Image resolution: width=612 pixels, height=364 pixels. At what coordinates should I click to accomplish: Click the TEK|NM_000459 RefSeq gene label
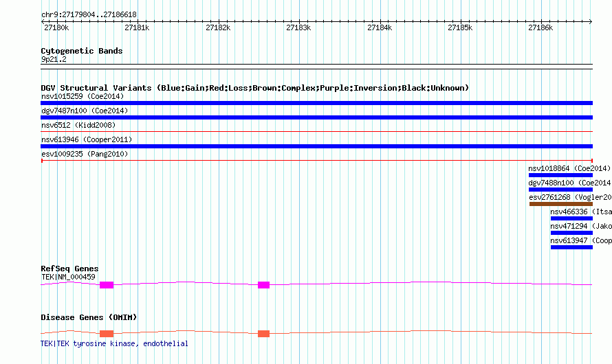(x=68, y=277)
